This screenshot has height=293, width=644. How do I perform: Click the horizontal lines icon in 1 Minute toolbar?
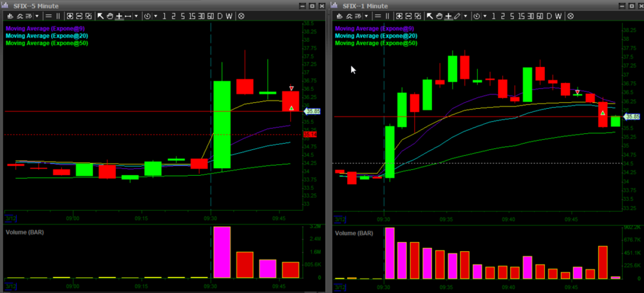pos(378,16)
